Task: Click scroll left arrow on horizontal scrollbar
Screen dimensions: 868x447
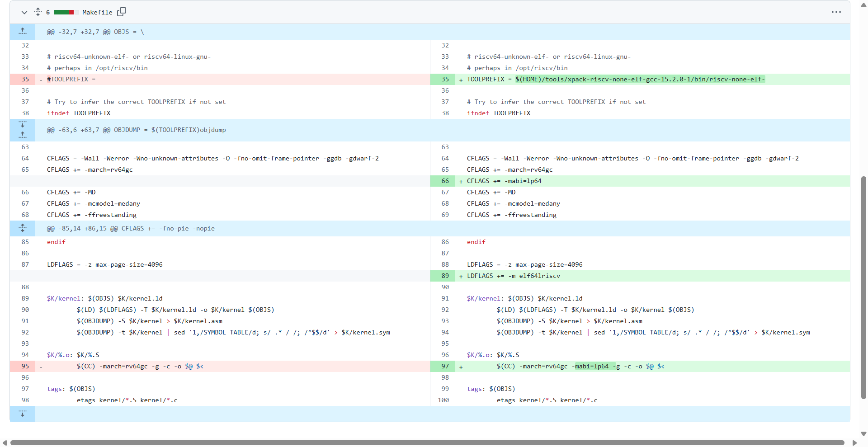Action: click(x=5, y=442)
